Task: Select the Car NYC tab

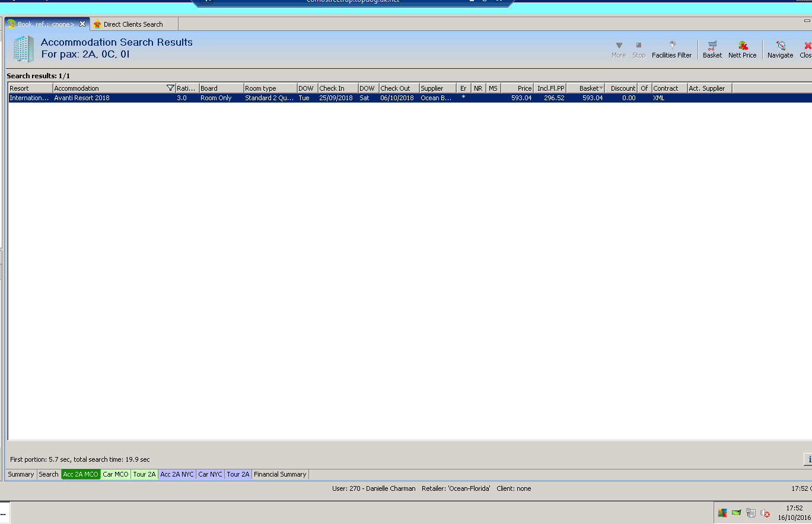Action: [211, 474]
